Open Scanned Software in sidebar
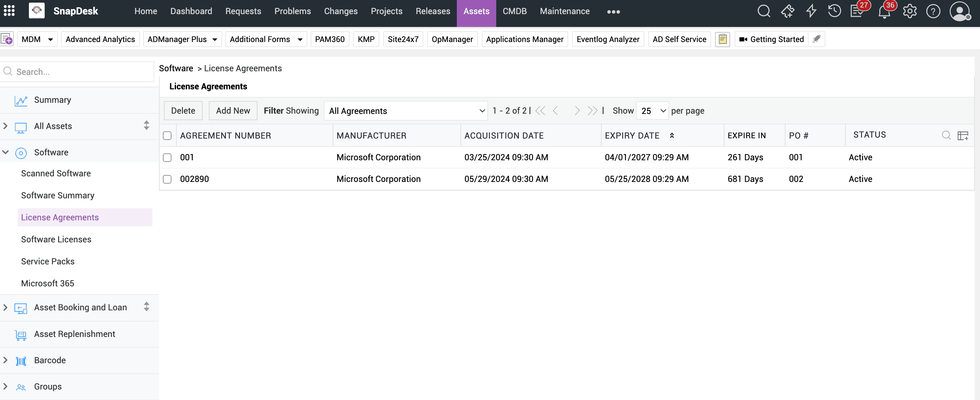Screen dimensions: 980x400 (x=56, y=173)
